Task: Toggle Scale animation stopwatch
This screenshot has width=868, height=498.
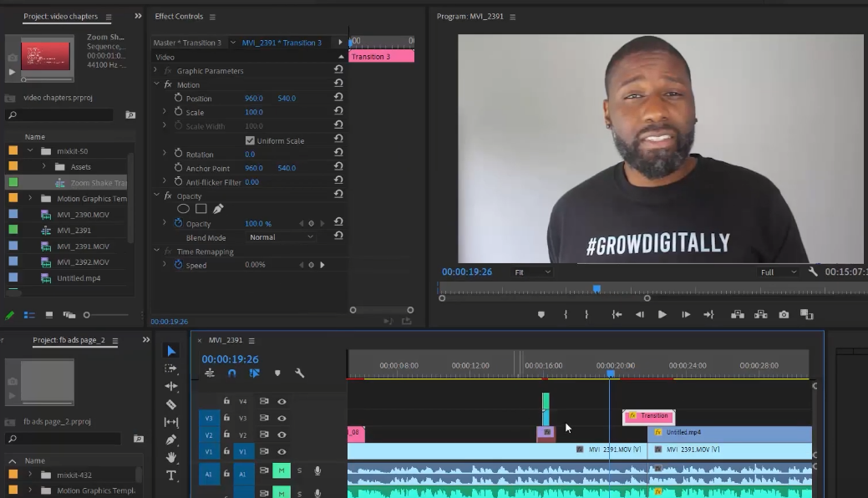Action: click(178, 111)
